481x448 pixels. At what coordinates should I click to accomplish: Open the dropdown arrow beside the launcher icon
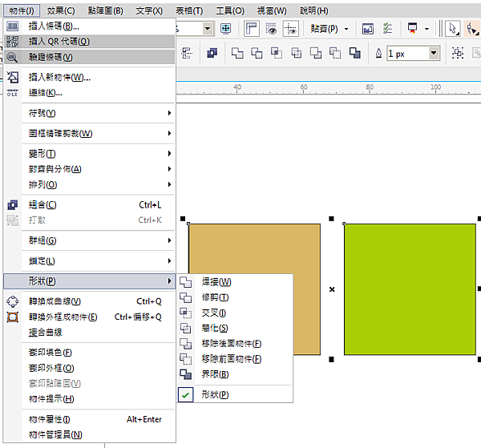pos(426,29)
